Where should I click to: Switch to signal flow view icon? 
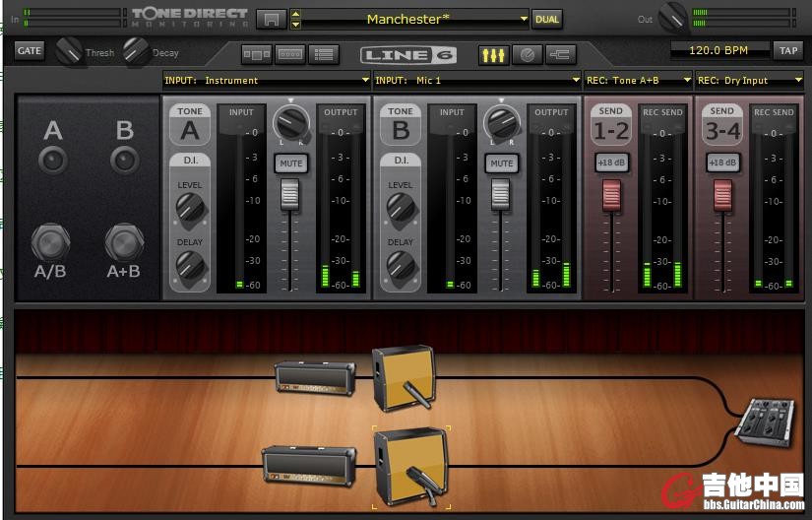(256, 54)
